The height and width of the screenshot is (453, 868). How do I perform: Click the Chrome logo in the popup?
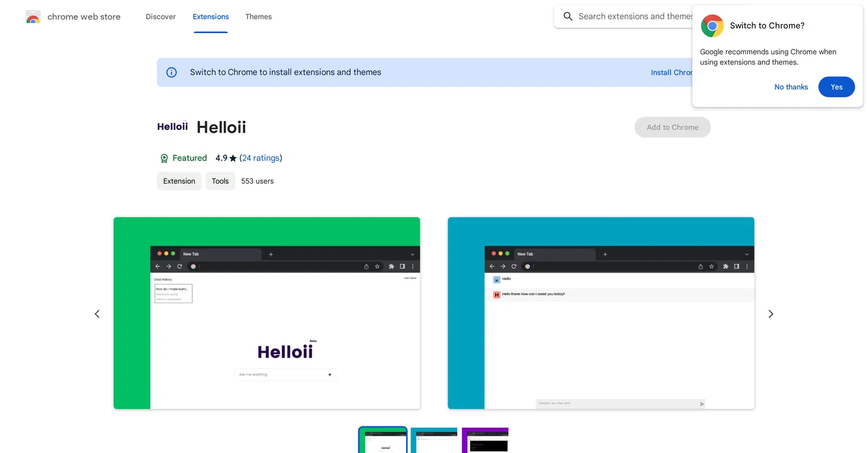pos(712,26)
